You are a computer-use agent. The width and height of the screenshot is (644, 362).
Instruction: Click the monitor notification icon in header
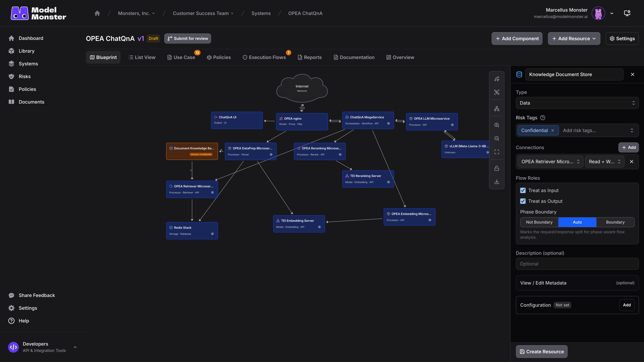click(627, 13)
